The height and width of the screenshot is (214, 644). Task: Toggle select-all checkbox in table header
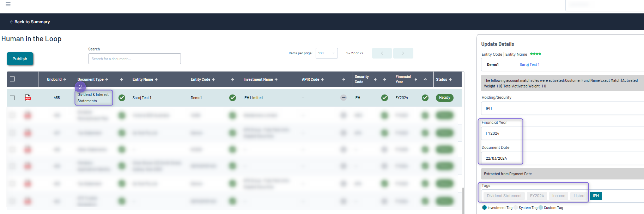pyautogui.click(x=12, y=79)
